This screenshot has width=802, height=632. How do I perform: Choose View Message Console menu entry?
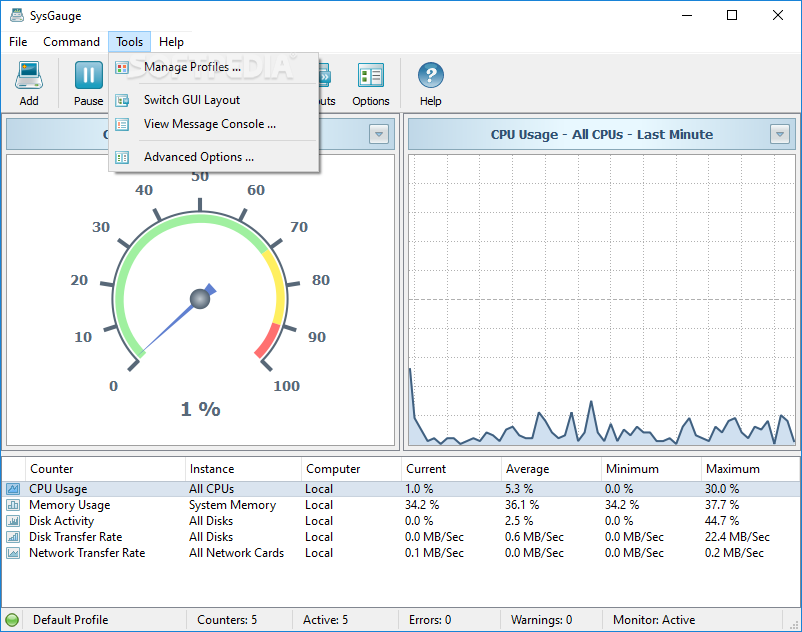(214, 124)
